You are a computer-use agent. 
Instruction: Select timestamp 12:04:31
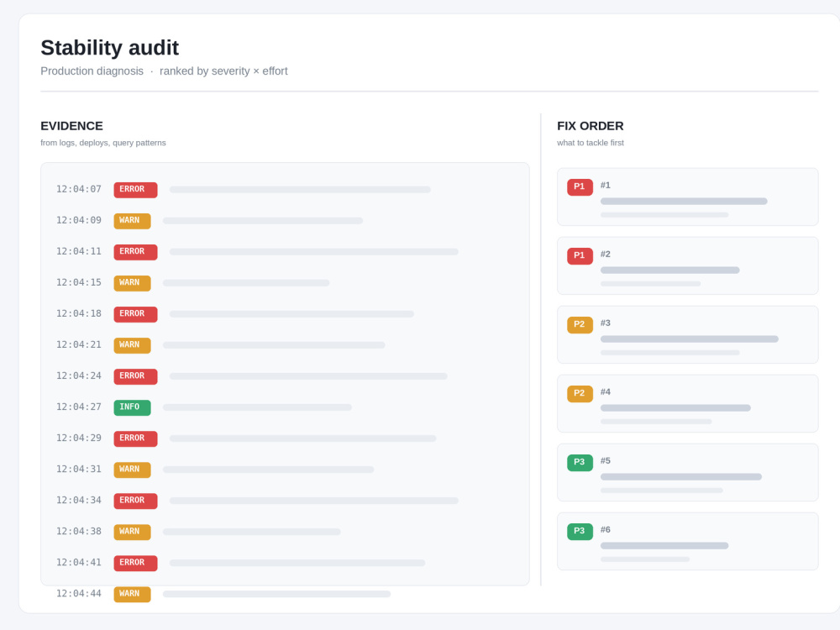[x=79, y=469]
